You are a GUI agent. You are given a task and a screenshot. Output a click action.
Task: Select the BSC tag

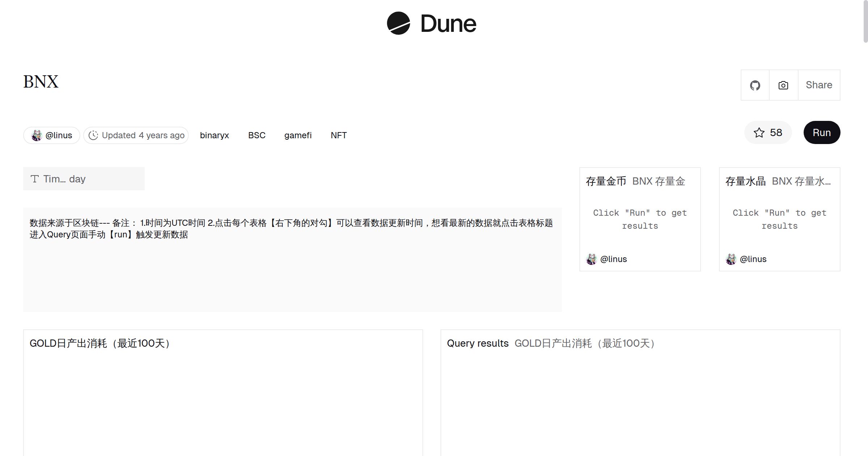click(x=257, y=135)
